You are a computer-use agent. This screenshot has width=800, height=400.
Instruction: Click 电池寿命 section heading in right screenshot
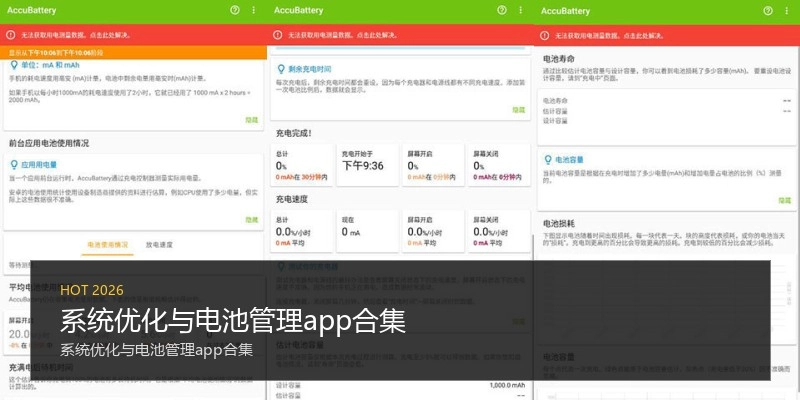click(x=559, y=60)
